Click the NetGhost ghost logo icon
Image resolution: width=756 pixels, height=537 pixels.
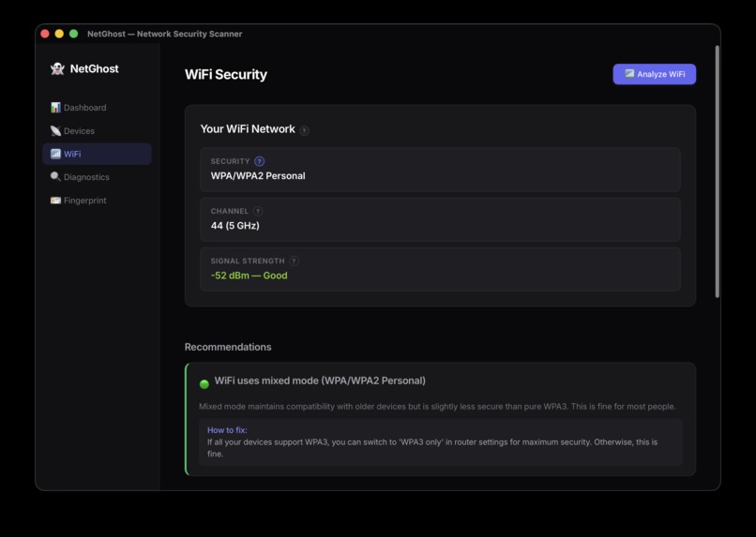tap(57, 68)
